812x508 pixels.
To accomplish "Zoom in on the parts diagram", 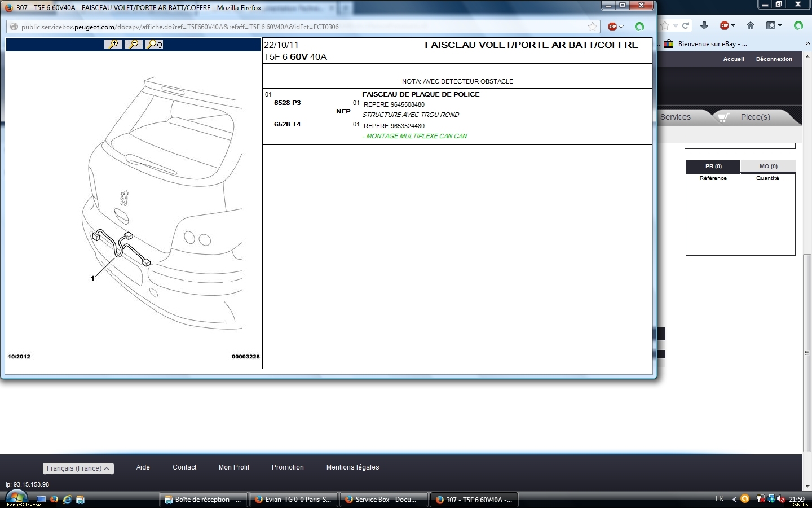I will [113, 44].
